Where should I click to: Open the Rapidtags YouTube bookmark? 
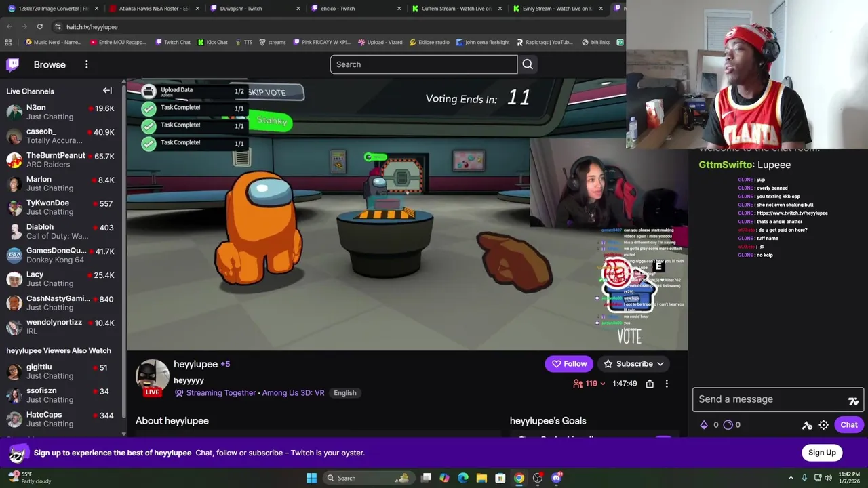click(545, 42)
